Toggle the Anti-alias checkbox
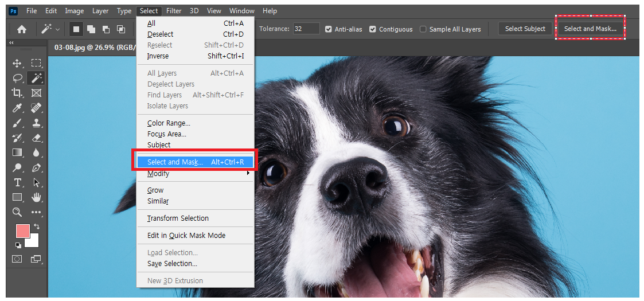 (x=328, y=29)
